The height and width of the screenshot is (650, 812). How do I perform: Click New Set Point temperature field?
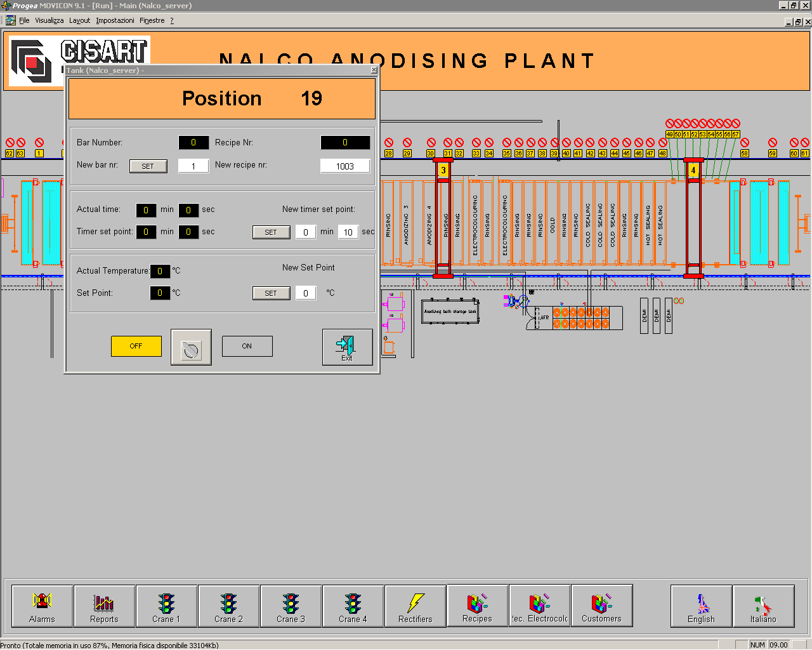pyautogui.click(x=306, y=293)
